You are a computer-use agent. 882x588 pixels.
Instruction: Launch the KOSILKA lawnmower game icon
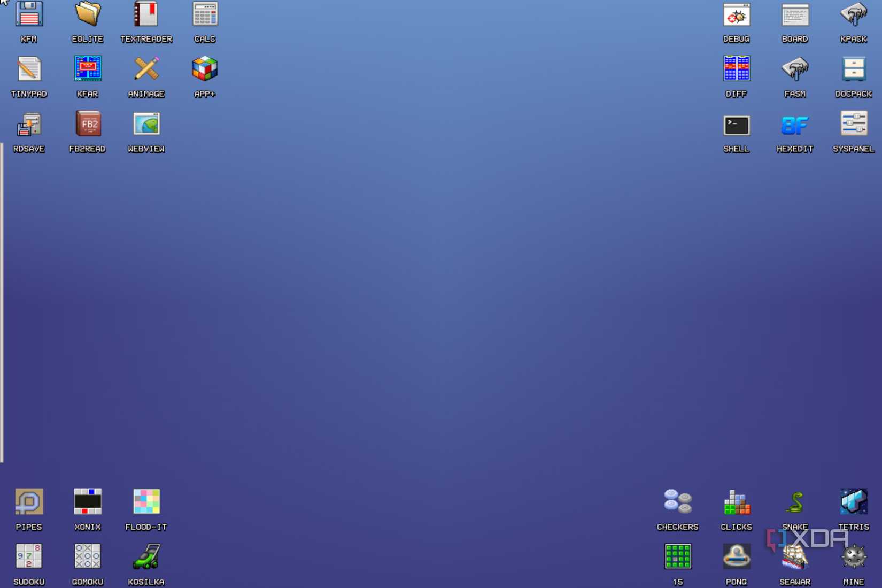(x=146, y=556)
